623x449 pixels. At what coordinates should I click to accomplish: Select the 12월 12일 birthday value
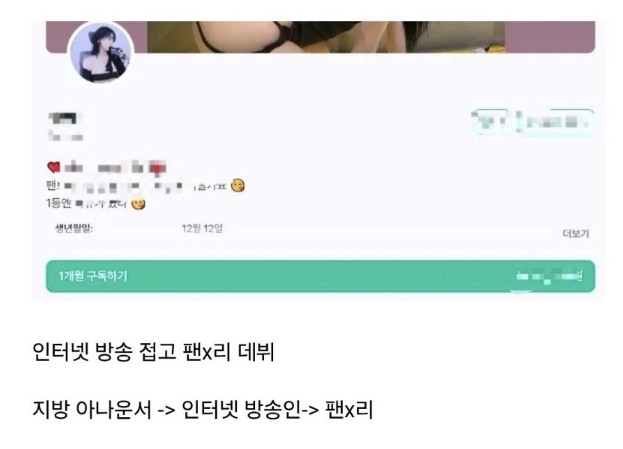click(x=202, y=228)
